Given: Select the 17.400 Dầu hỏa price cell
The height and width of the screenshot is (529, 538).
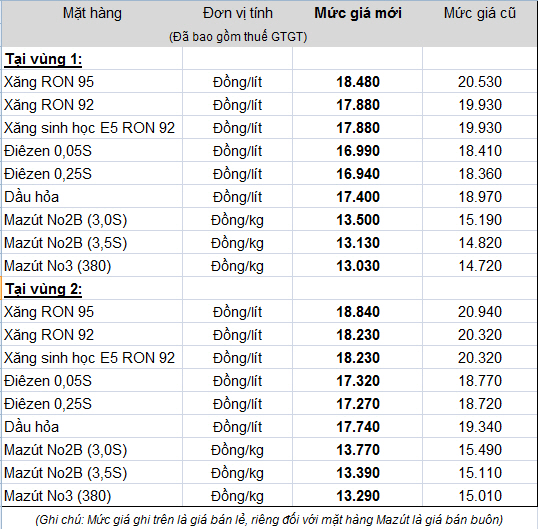Looking at the screenshot, I should coord(358,197).
